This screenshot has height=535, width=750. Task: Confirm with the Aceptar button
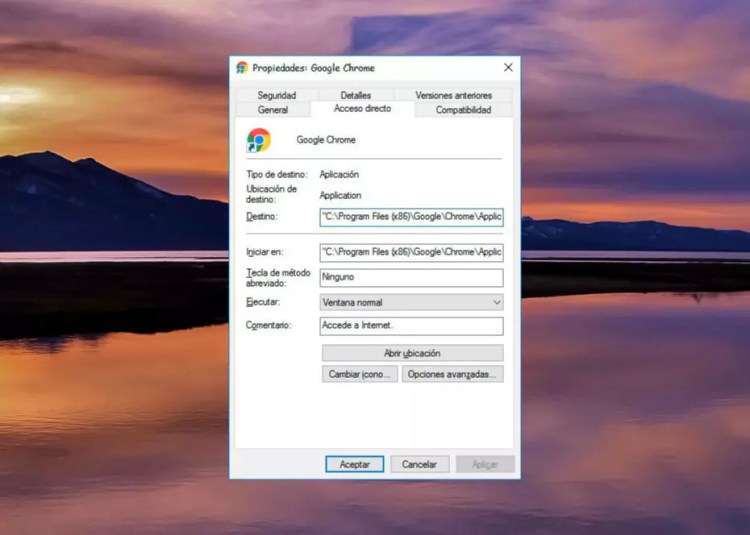pyautogui.click(x=354, y=464)
